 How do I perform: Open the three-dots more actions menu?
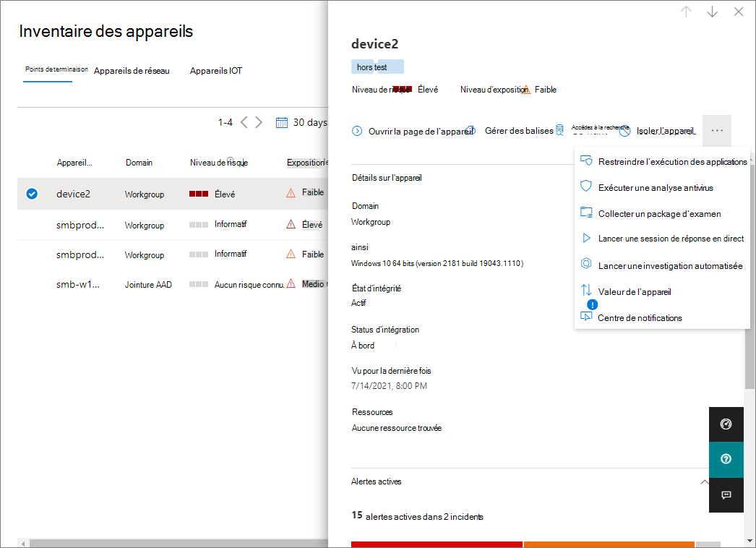717,131
